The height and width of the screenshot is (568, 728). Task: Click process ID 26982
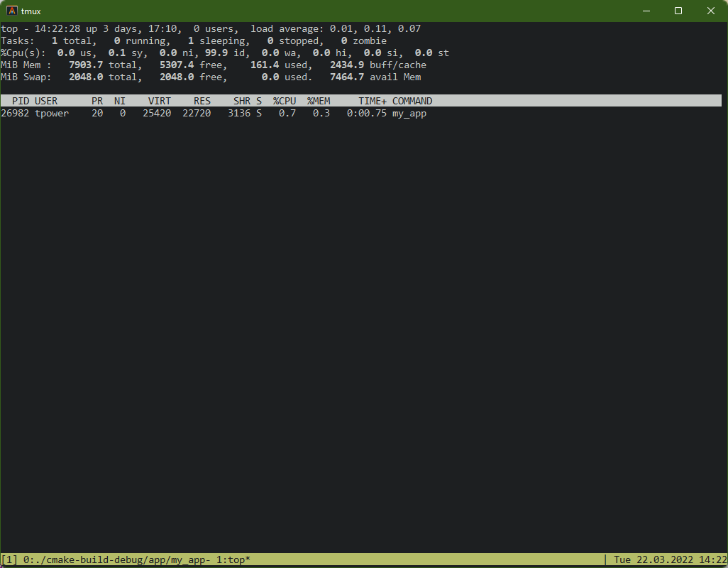coord(15,113)
